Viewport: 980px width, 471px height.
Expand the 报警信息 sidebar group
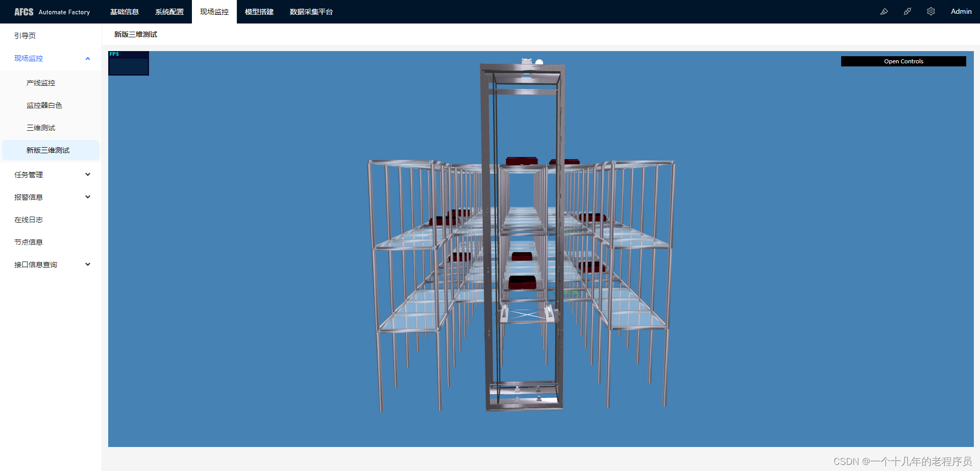51,197
